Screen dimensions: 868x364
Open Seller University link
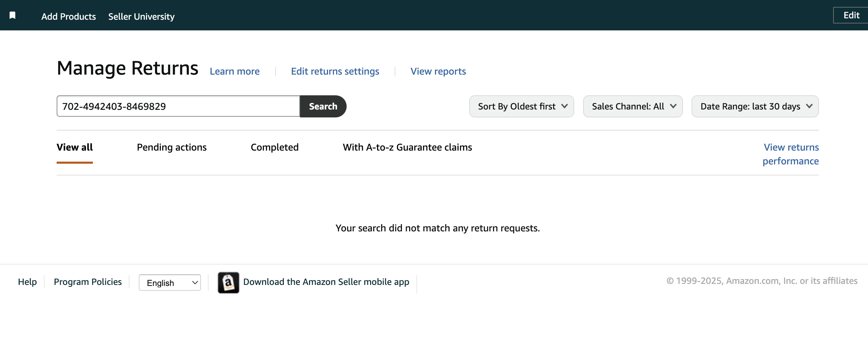141,16
